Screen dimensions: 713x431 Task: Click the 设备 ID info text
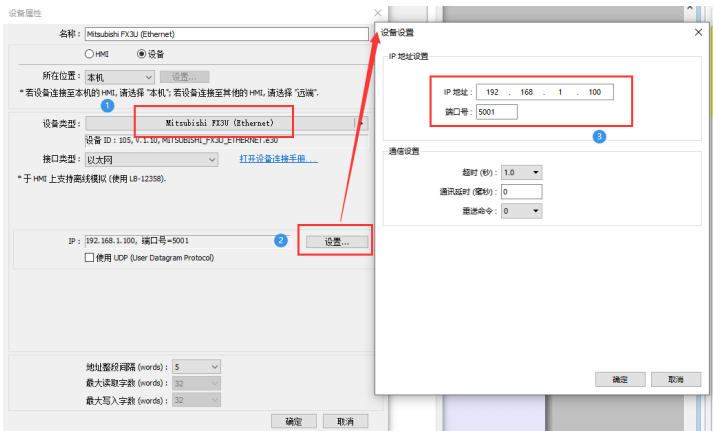click(x=182, y=140)
